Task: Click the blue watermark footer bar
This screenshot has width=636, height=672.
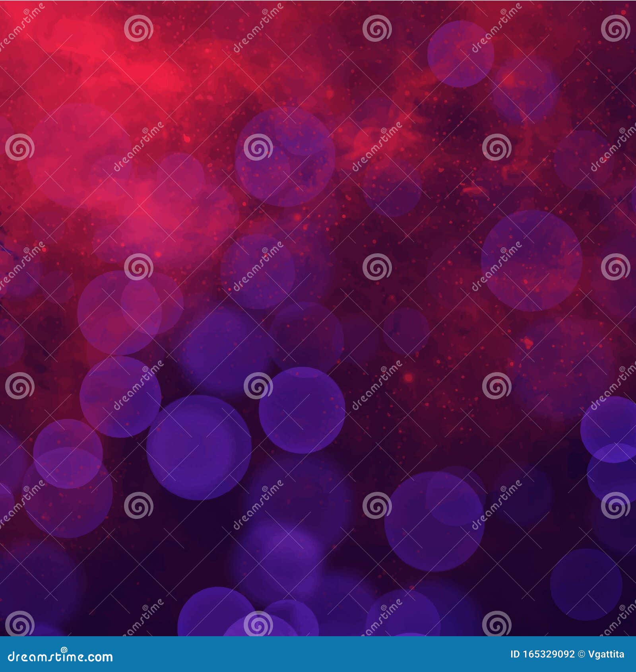Action: tap(318, 658)
